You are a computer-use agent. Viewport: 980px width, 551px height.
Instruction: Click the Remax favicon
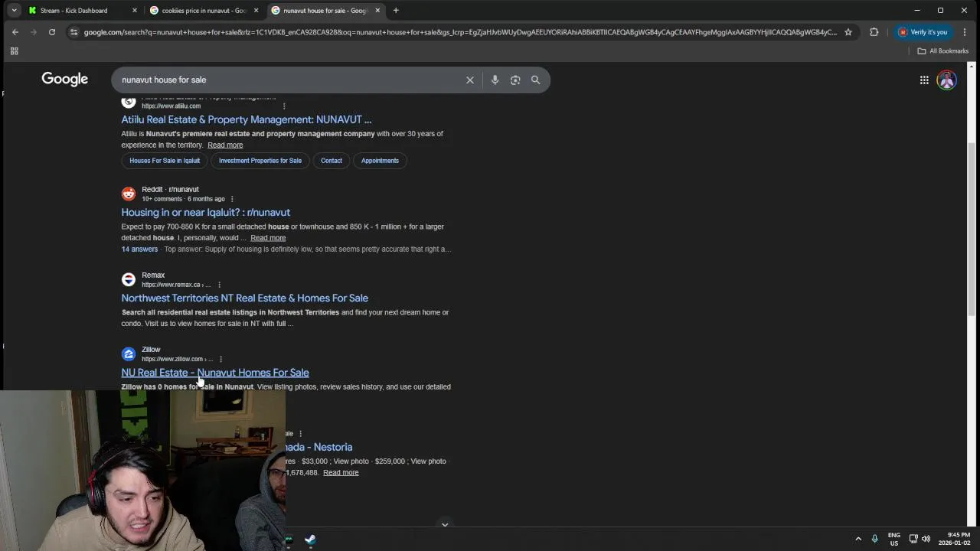pos(129,279)
